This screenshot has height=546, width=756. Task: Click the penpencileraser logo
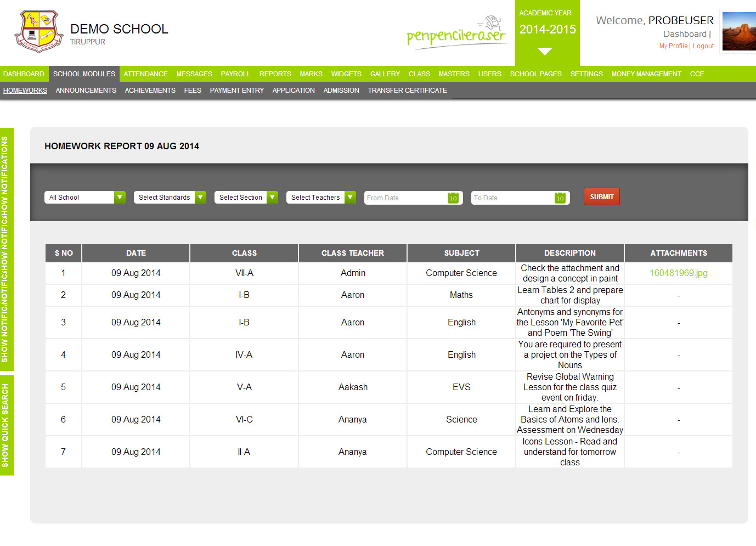(456, 33)
